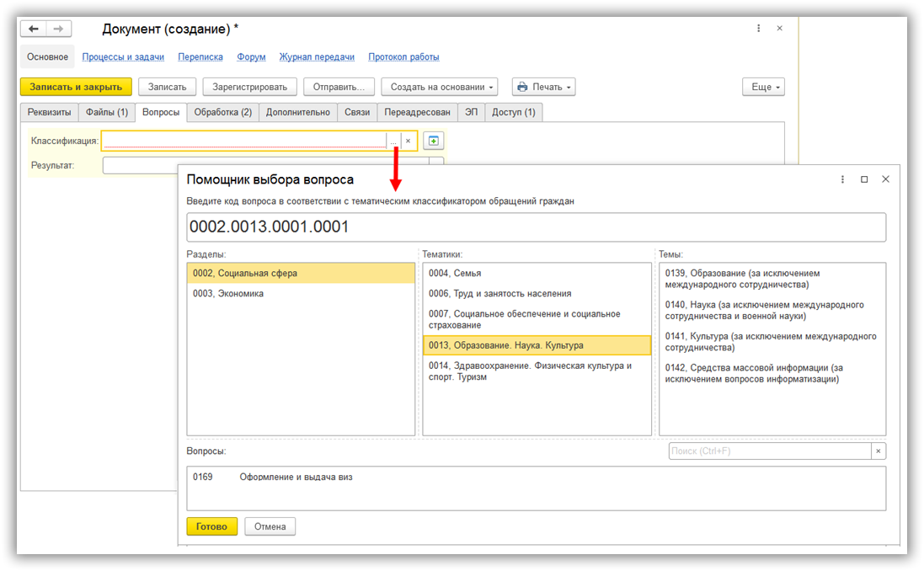Expand the Создать на основании dropdown
The height and width of the screenshot is (571, 924).
(439, 87)
